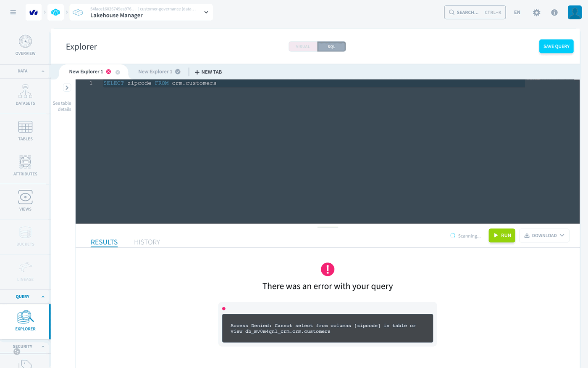
Task: Click the Scanning status indicator
Action: click(465, 236)
